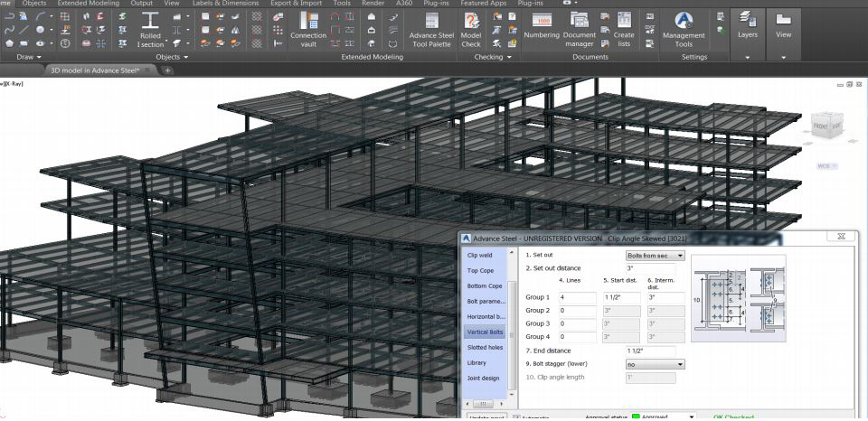Screen dimensions: 868x421
Task: Select the Joint design category
Action: click(x=483, y=379)
